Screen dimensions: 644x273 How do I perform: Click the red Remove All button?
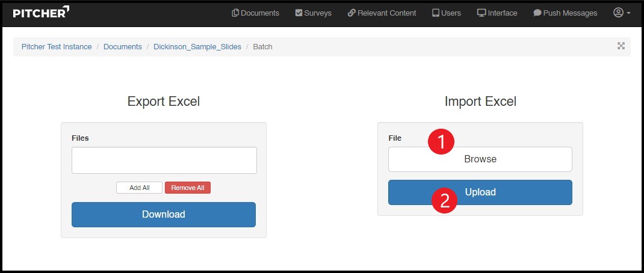pyautogui.click(x=187, y=188)
